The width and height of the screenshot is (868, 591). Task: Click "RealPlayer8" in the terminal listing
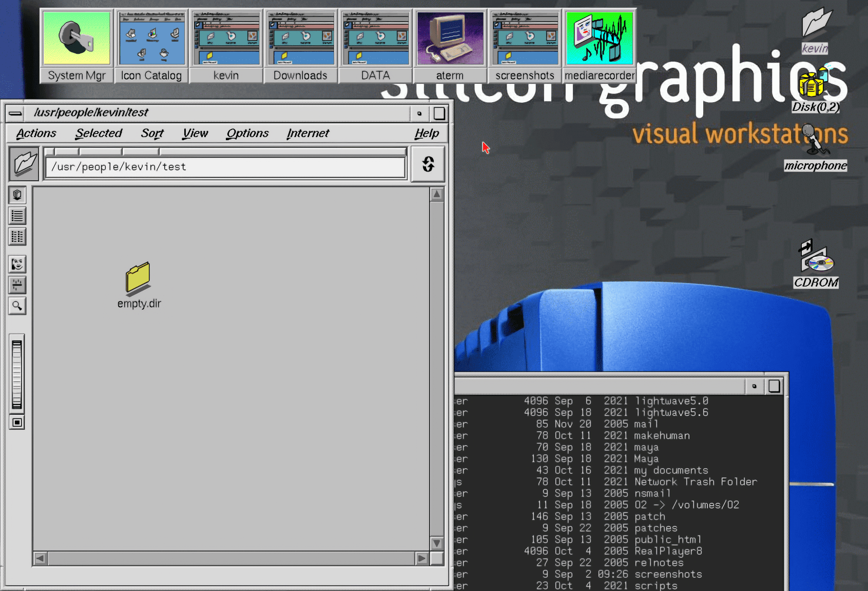(x=668, y=551)
